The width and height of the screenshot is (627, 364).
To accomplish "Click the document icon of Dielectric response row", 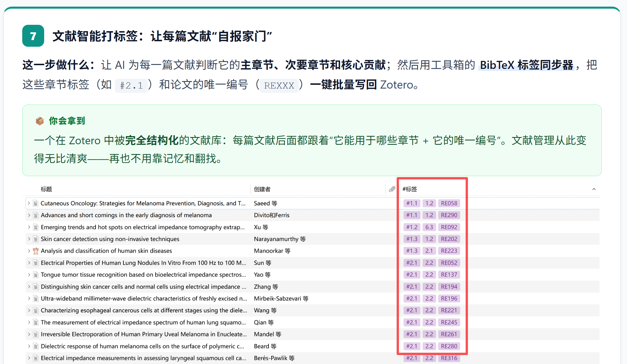I will pyautogui.click(x=36, y=346).
